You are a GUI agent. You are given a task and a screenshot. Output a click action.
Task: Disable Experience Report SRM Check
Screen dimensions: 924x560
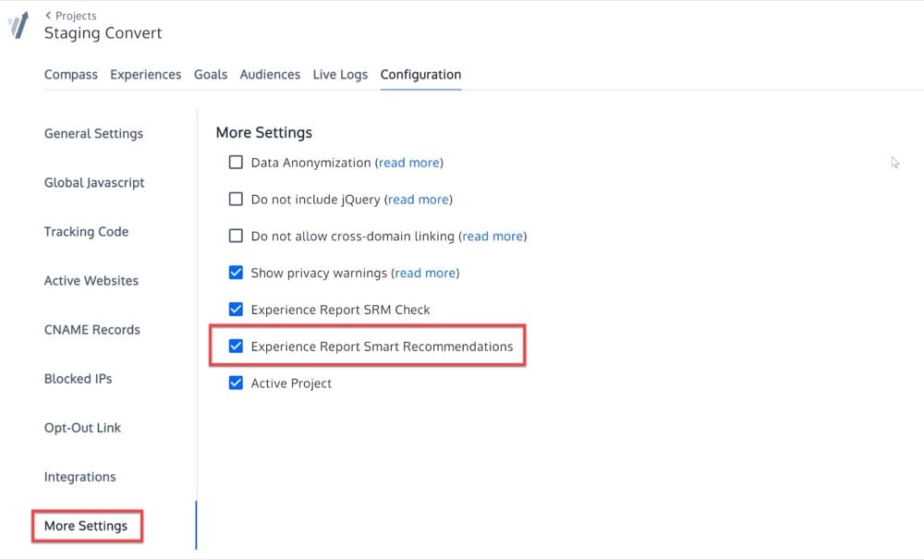tap(236, 310)
